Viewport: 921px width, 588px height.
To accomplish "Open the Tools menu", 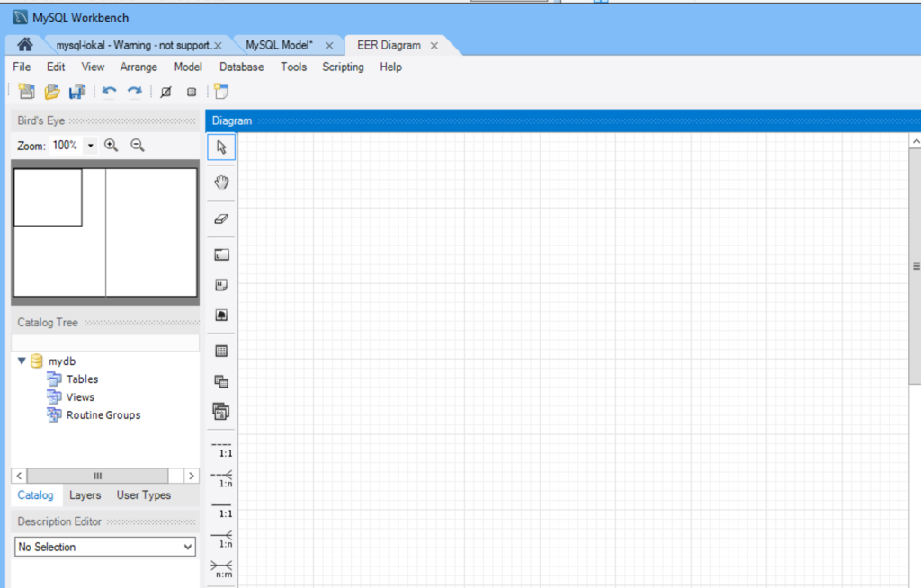I will (x=294, y=67).
